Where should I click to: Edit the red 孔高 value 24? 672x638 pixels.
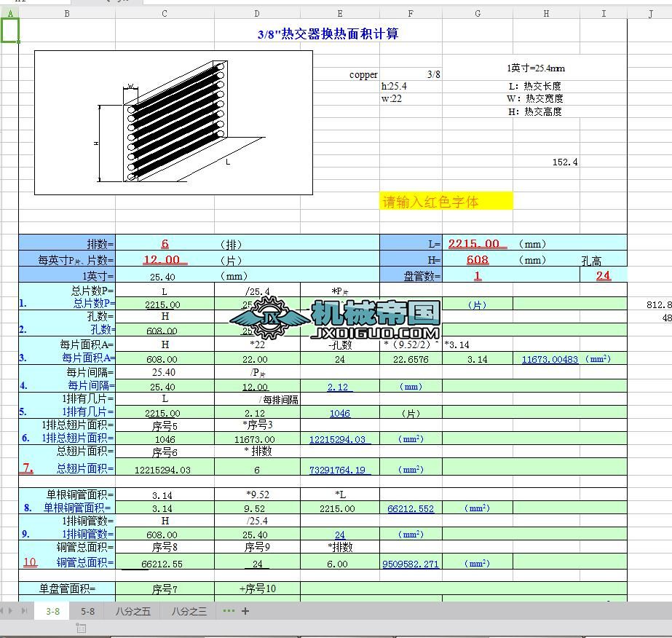click(604, 275)
